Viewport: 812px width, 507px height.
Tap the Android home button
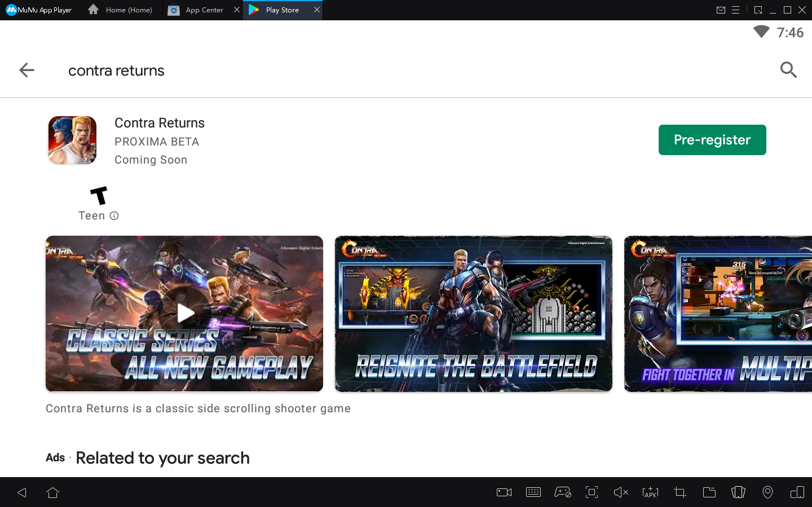click(x=53, y=492)
